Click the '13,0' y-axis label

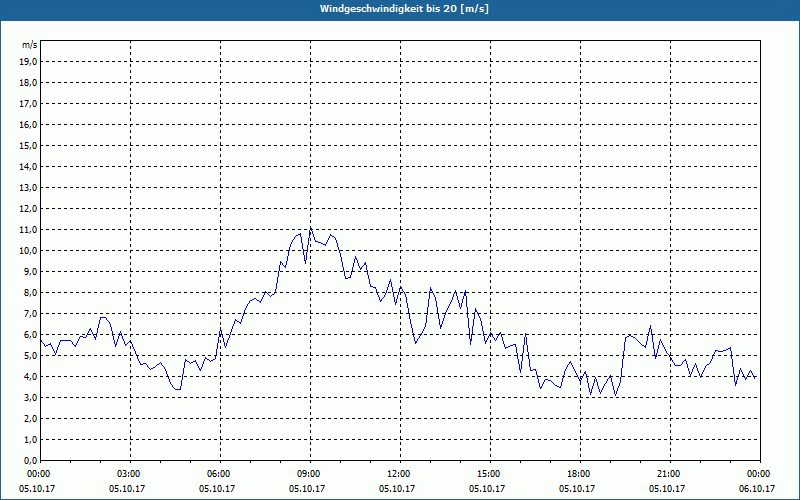coord(29,188)
